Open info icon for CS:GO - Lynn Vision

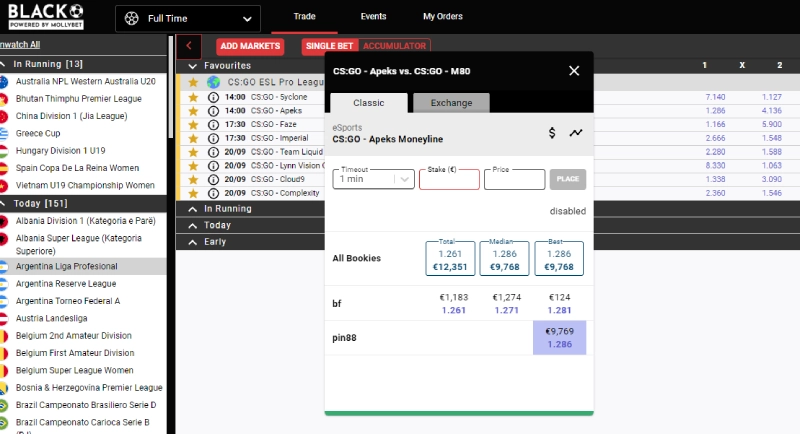click(213, 166)
